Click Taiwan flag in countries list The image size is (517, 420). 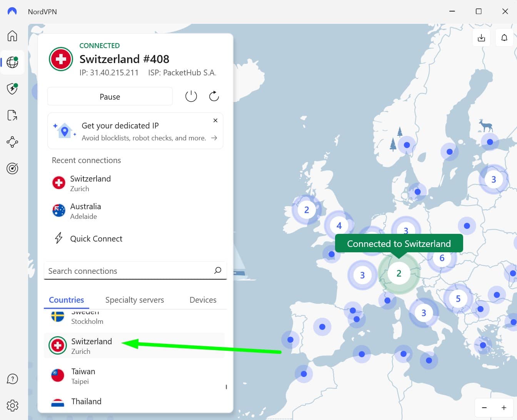[58, 375]
